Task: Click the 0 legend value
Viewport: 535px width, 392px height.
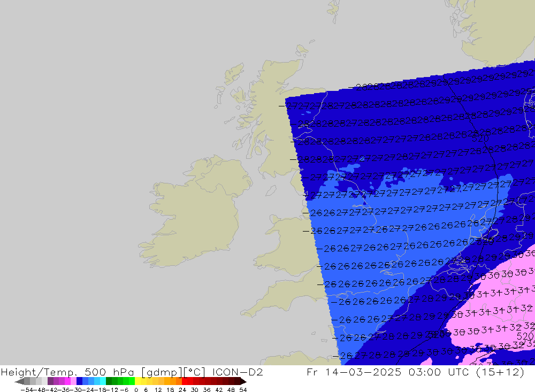Action: [x=136, y=390]
